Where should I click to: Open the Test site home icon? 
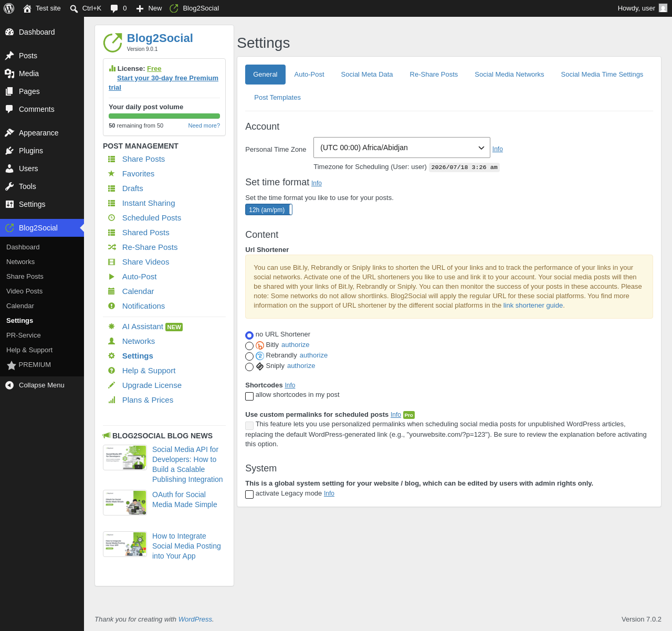pyautogui.click(x=27, y=8)
